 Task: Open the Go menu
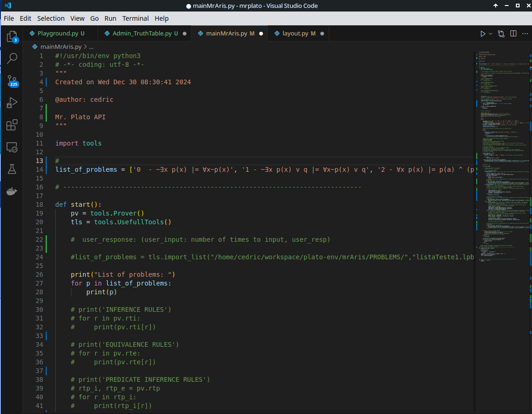point(94,18)
